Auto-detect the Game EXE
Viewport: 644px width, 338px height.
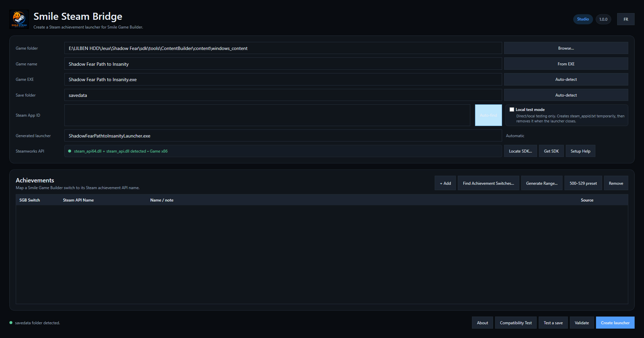(x=566, y=79)
